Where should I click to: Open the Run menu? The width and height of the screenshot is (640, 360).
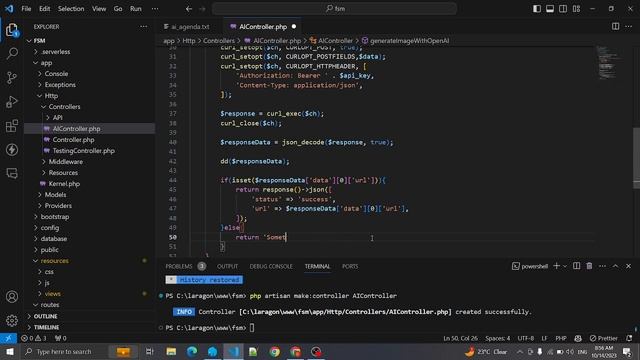[x=136, y=9]
